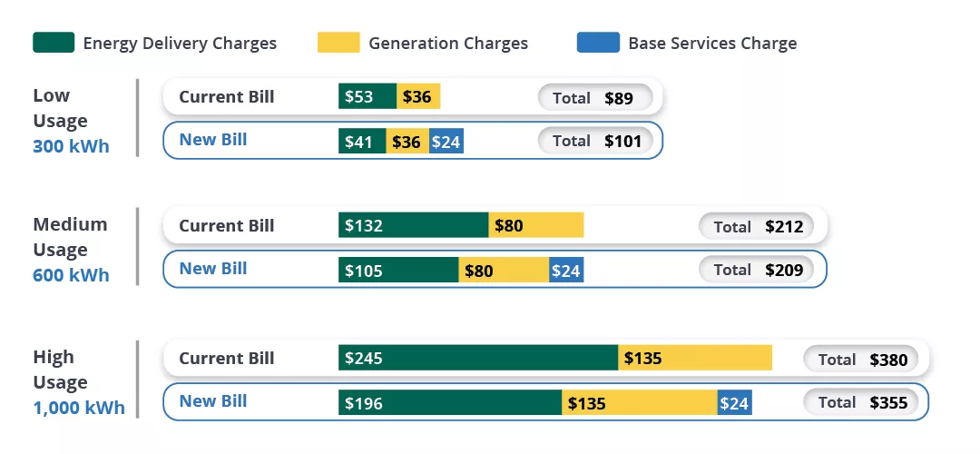Click the $196 green bar segment
980x454 pixels.
pyautogui.click(x=450, y=402)
